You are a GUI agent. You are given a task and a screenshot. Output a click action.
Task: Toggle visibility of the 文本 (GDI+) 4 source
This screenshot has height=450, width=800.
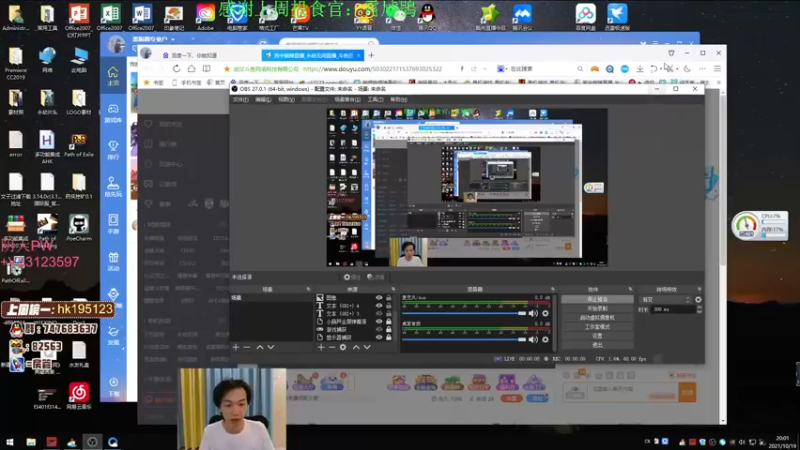tap(379, 306)
